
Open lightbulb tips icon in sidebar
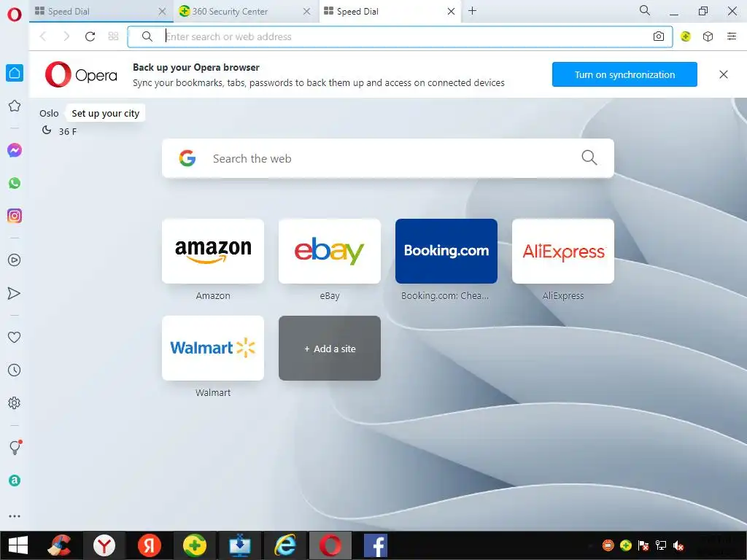point(15,447)
